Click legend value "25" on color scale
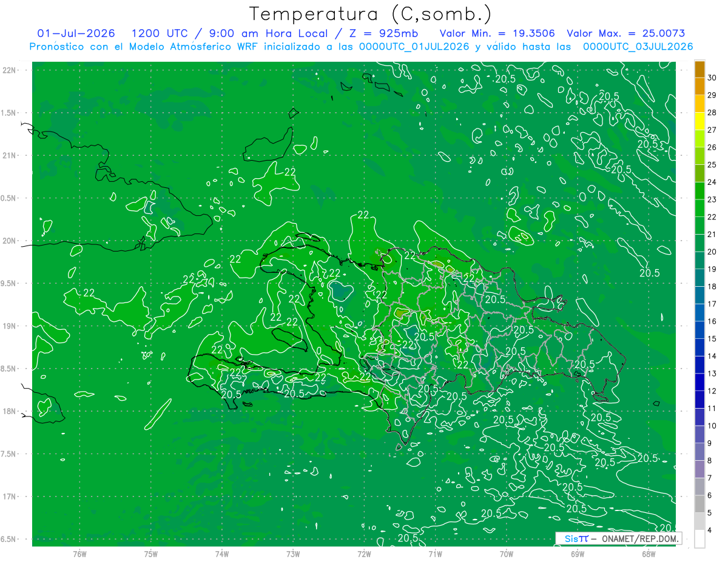728x562 pixels. [x=712, y=165]
